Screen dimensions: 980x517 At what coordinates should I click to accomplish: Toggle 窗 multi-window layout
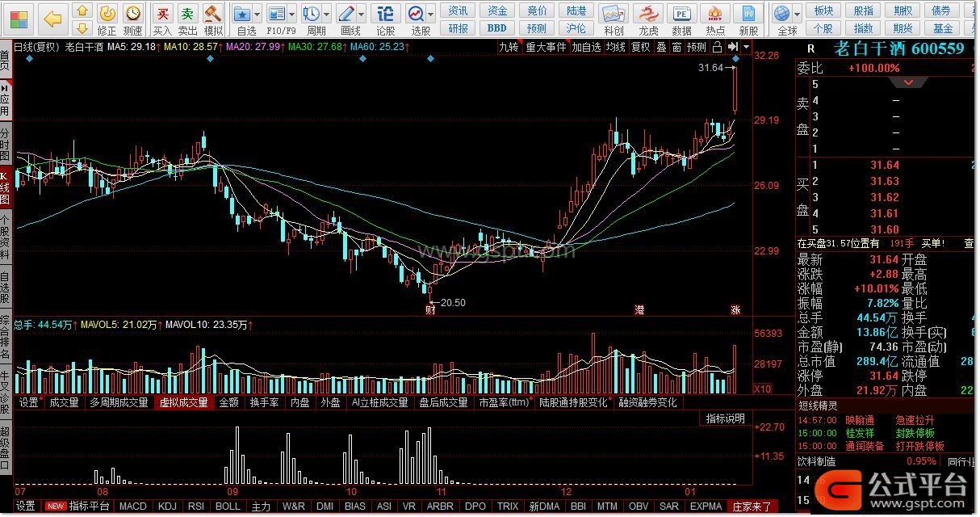[x=676, y=47]
